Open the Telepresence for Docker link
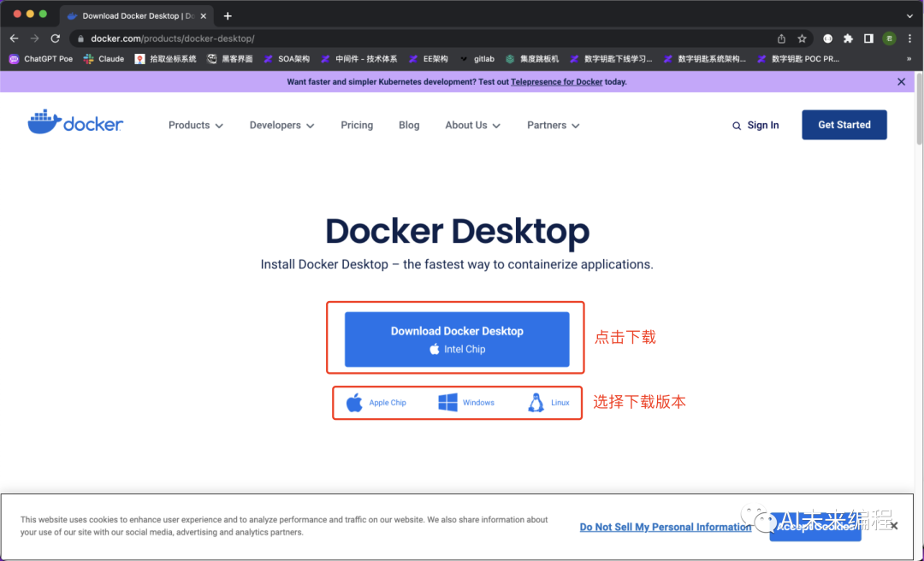The image size is (924, 561). click(x=556, y=82)
